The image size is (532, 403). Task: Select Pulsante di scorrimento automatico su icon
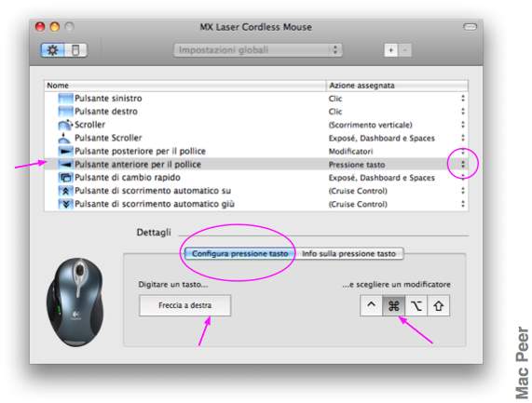65,191
